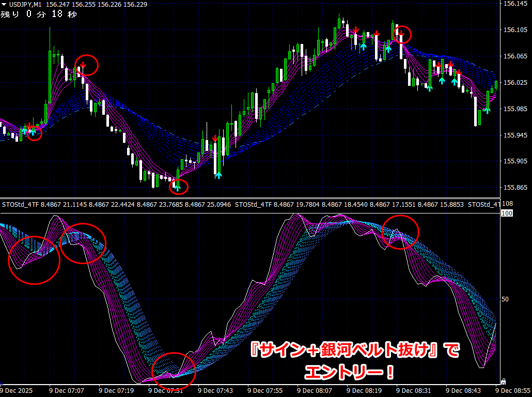Click the 9 Dec 07:55 time label

click(x=263, y=391)
